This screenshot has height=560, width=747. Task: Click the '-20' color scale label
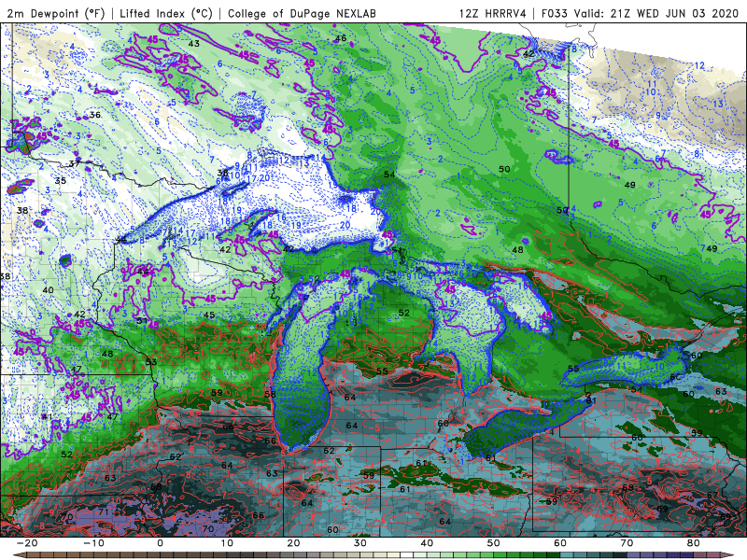coord(27,543)
